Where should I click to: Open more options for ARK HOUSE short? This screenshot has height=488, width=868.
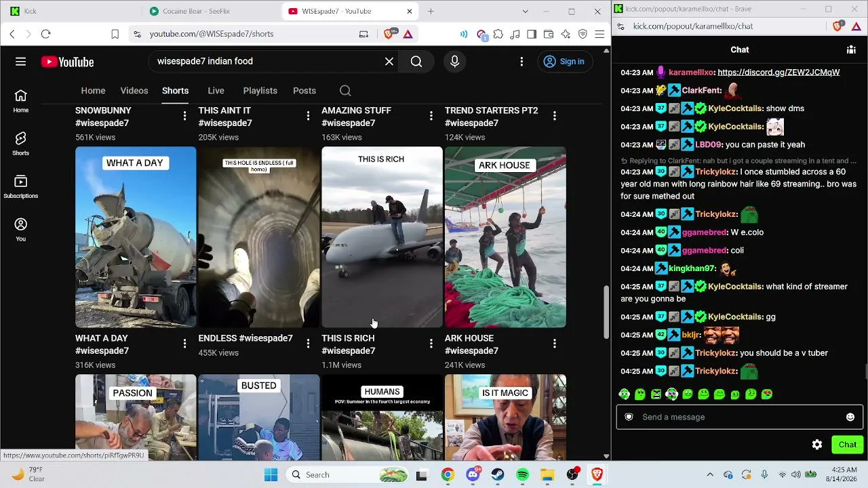click(x=555, y=344)
